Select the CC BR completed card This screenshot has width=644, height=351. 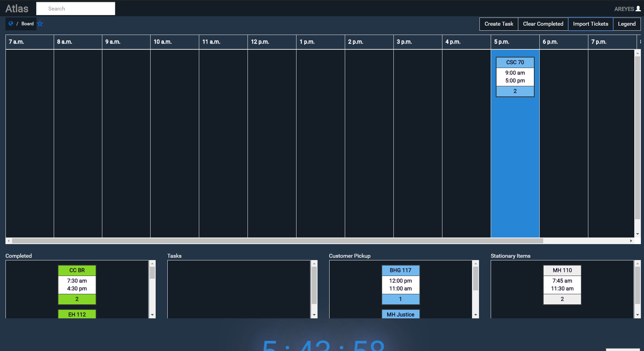(77, 285)
